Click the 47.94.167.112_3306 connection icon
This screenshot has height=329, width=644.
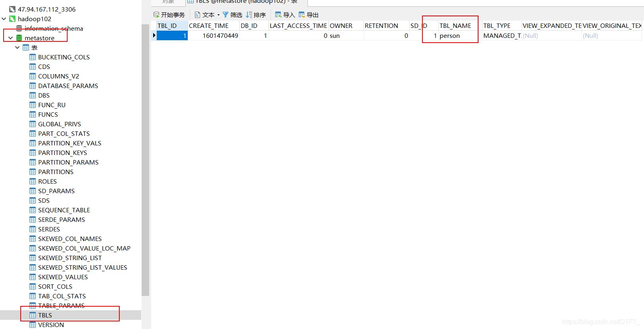click(x=12, y=9)
